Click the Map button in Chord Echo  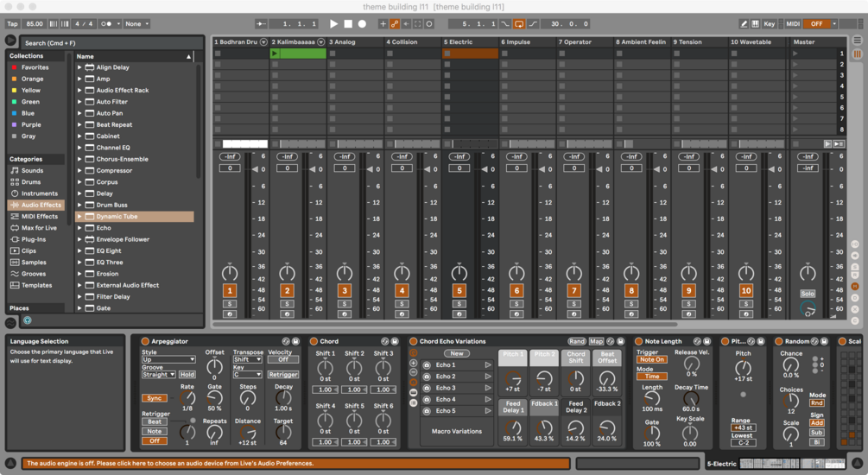[x=596, y=342]
